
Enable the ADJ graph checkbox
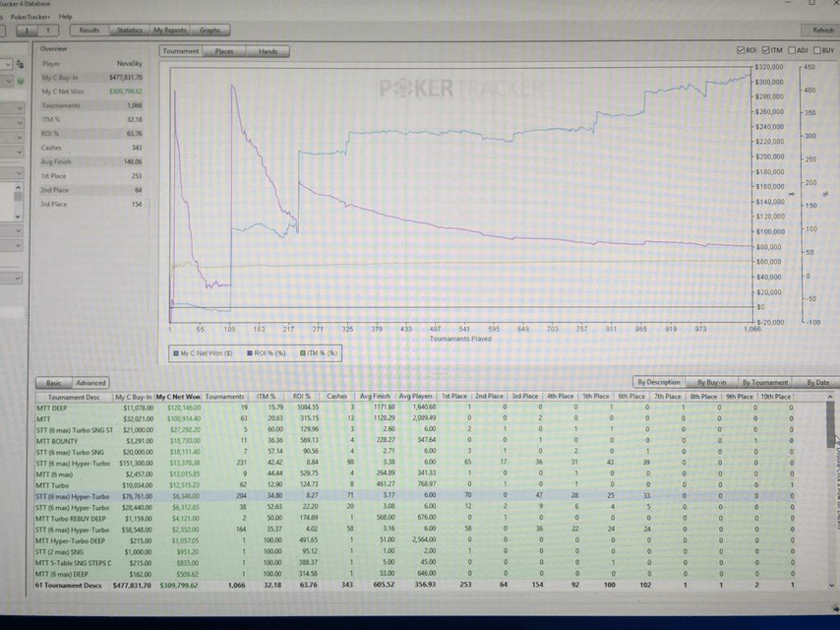click(x=791, y=50)
